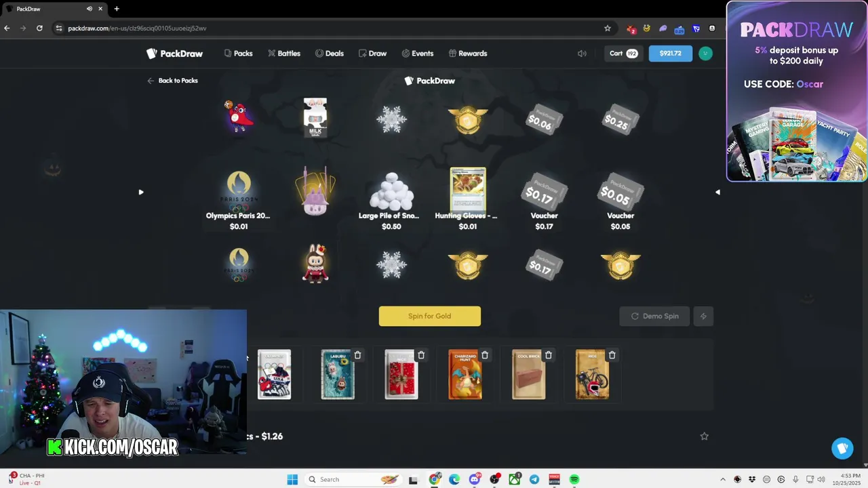This screenshot has height=488, width=868.
Task: Click the Spin for Gold button
Action: point(430,316)
